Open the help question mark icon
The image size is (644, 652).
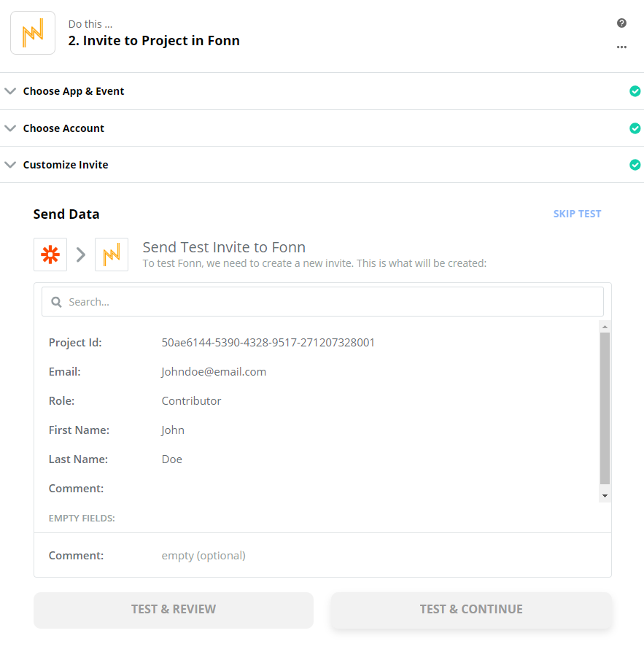pos(621,23)
